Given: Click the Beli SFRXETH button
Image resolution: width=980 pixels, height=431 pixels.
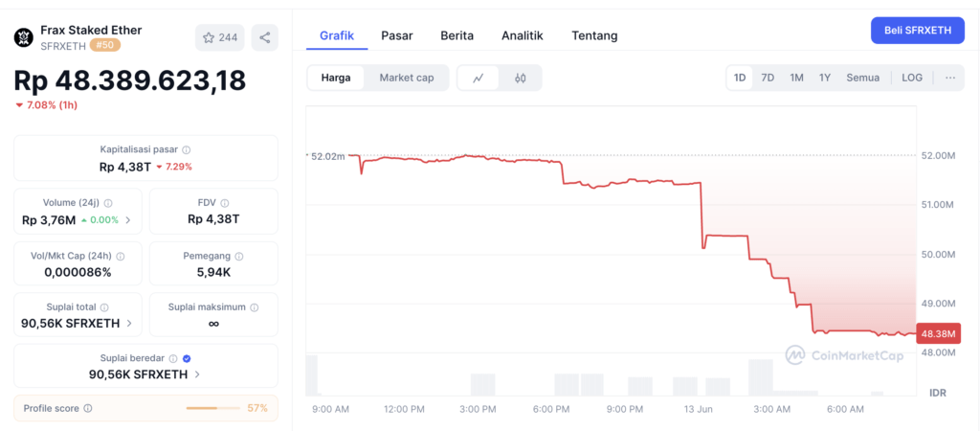Looking at the screenshot, I should pyautogui.click(x=918, y=31).
